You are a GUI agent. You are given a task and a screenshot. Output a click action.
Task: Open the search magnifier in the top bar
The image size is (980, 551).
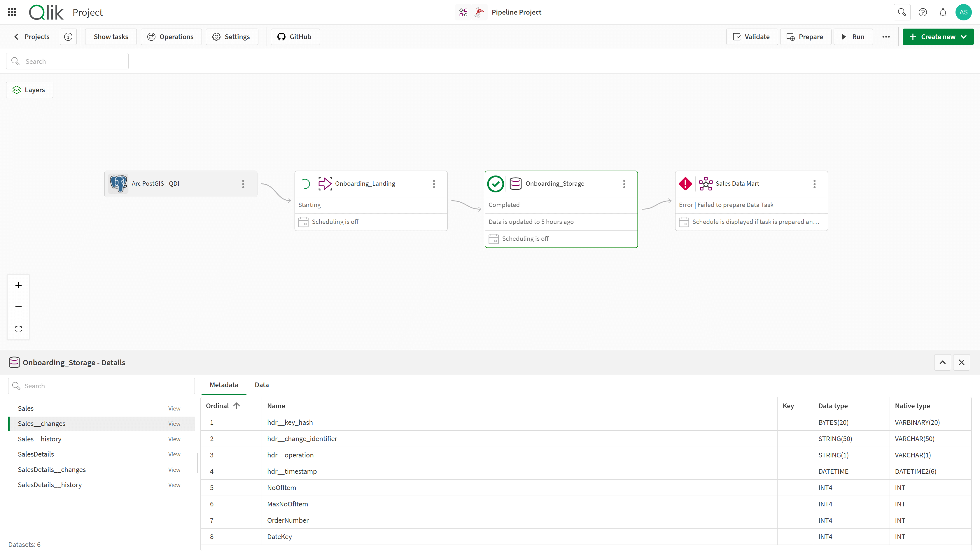(902, 12)
